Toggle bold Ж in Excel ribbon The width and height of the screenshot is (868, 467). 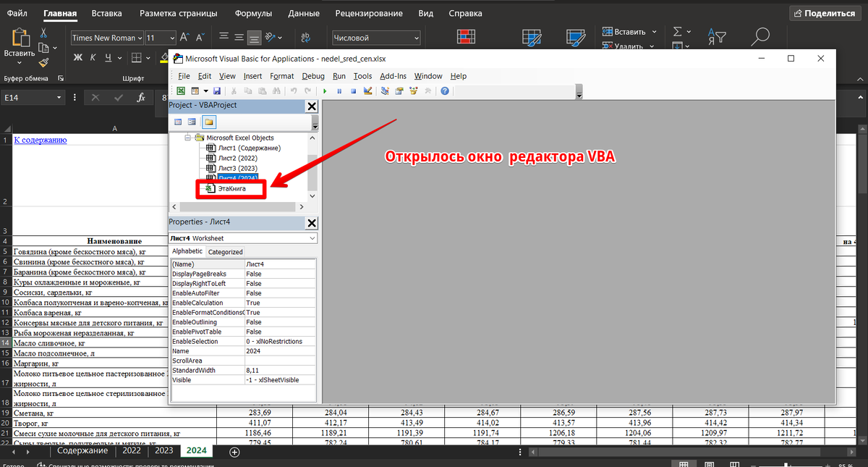pos(78,58)
